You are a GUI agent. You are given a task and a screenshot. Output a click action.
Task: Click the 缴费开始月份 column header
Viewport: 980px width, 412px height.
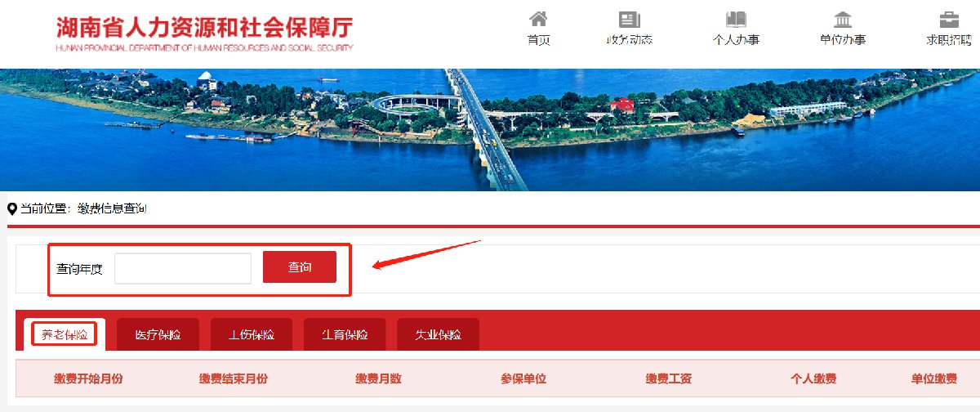[x=89, y=378]
